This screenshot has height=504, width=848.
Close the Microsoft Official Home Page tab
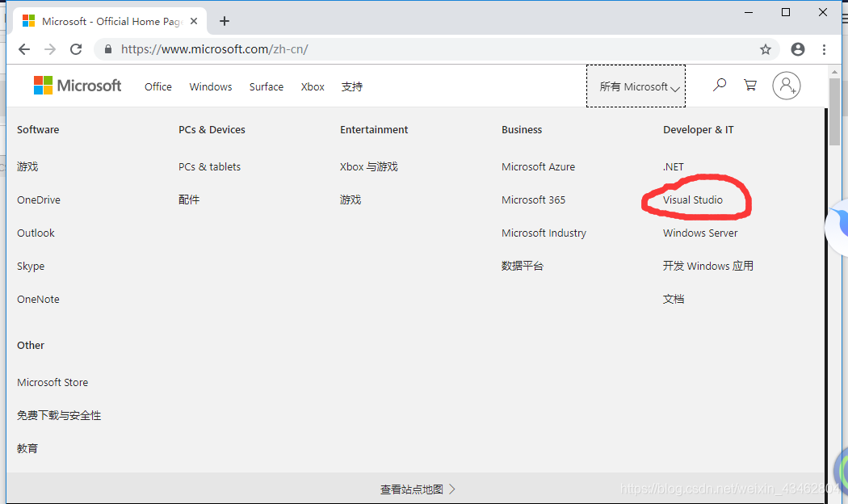(x=194, y=21)
